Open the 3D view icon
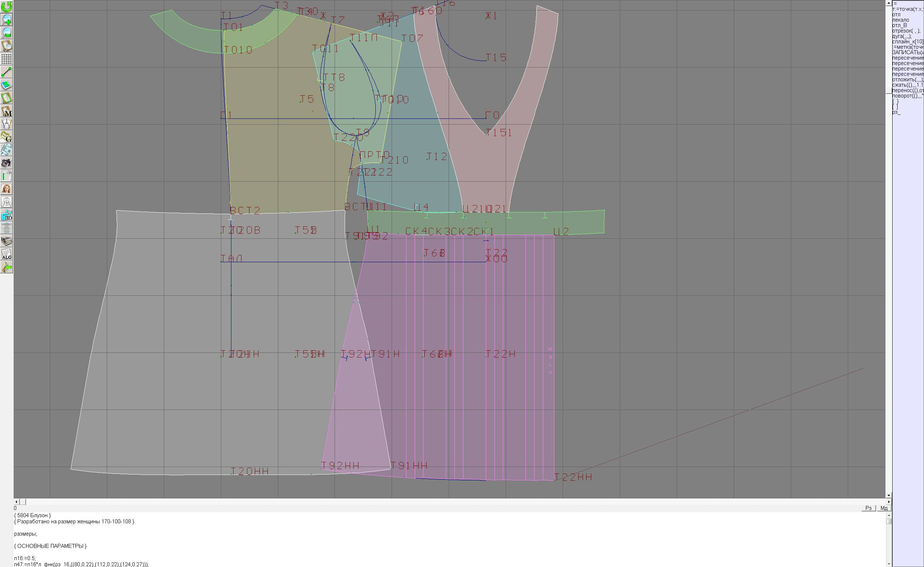This screenshot has width=924, height=567. point(6,215)
